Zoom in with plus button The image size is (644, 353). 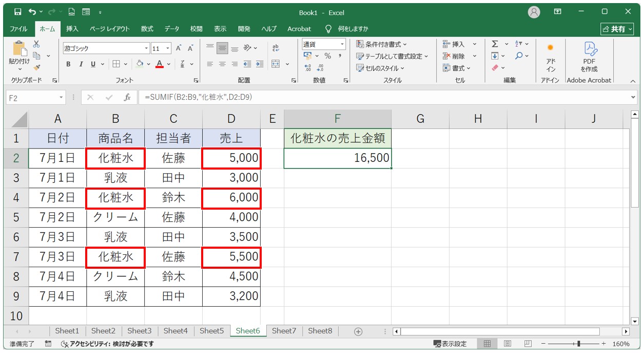pos(603,344)
